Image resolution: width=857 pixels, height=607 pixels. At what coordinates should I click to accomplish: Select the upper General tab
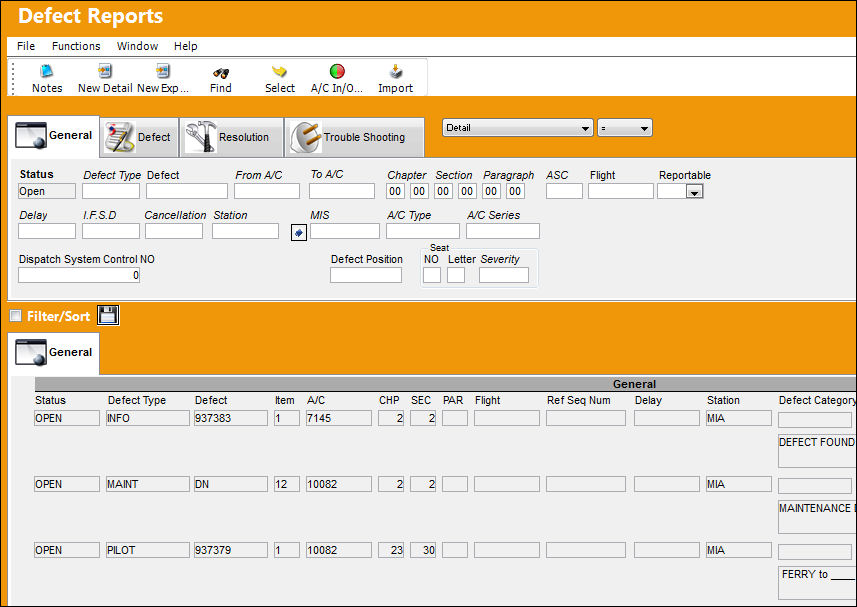pyautogui.click(x=54, y=135)
